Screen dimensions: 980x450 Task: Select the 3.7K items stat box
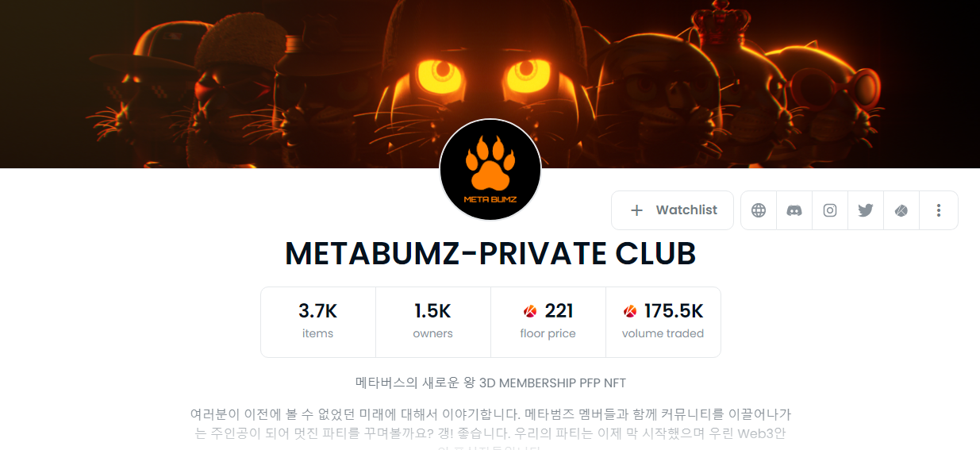coord(318,322)
